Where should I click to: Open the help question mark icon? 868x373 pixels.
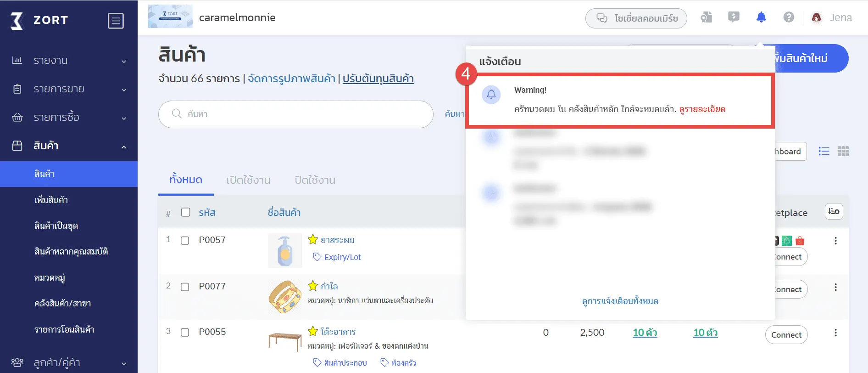pos(789,17)
